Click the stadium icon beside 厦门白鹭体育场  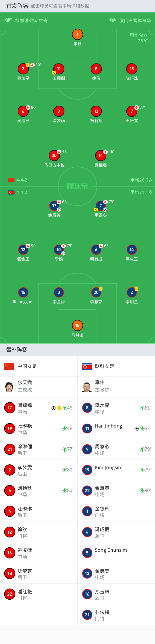click(x=113, y=20)
